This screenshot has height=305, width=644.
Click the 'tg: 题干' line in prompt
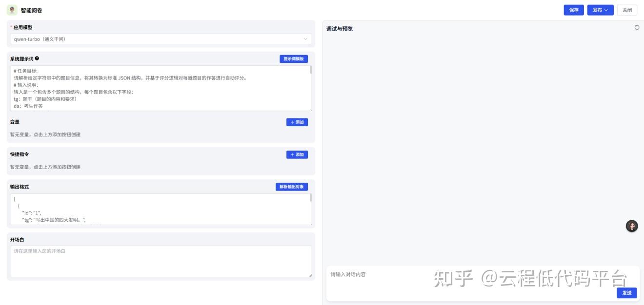(x=45, y=99)
